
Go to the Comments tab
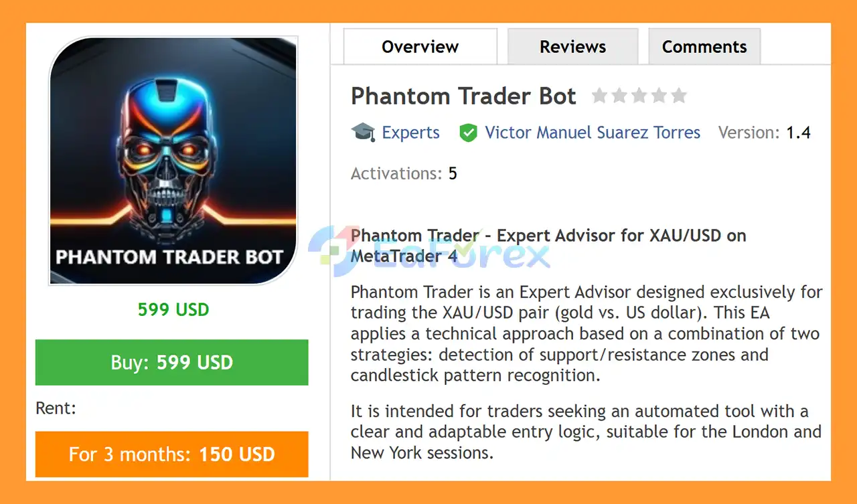click(x=704, y=47)
